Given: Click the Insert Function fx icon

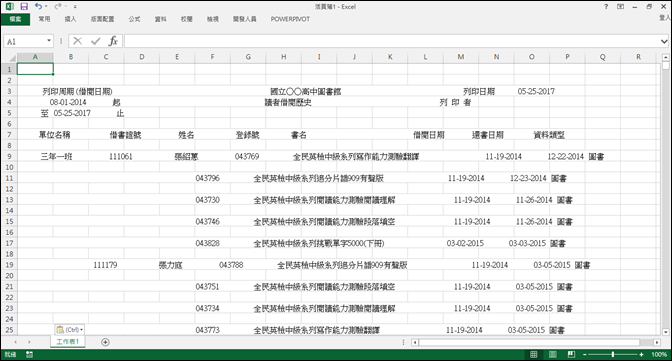Looking at the screenshot, I should [x=113, y=41].
